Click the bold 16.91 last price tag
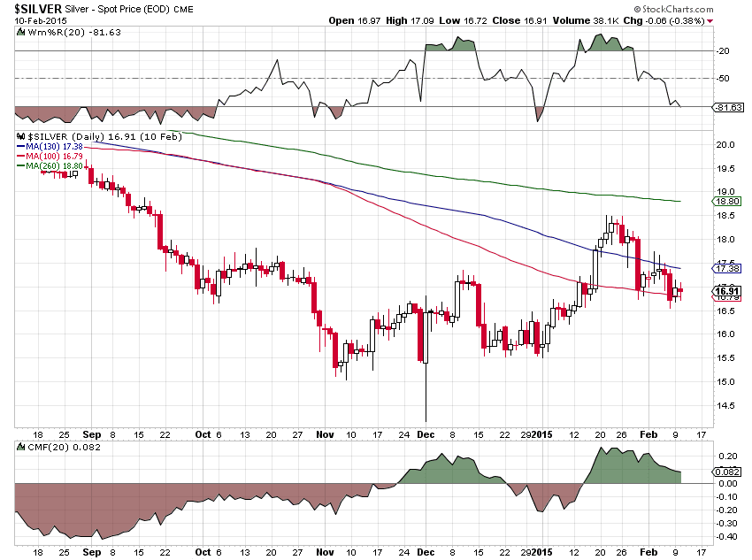752x560 pixels. pos(727,291)
